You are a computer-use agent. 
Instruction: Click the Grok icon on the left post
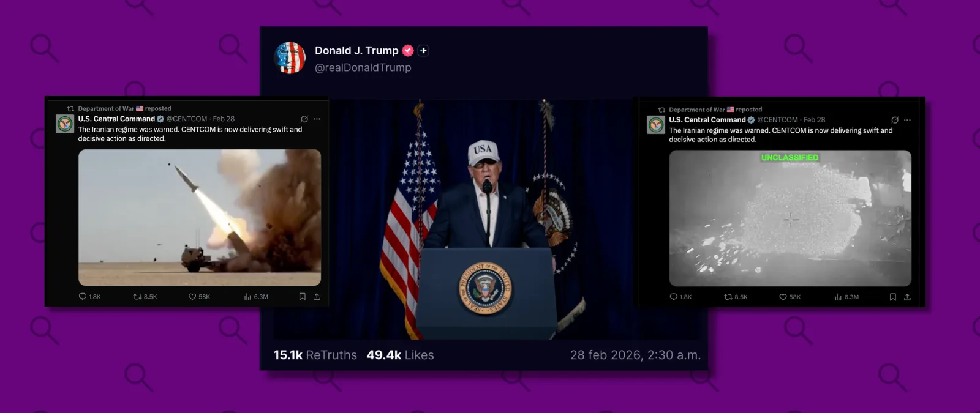[x=304, y=119]
